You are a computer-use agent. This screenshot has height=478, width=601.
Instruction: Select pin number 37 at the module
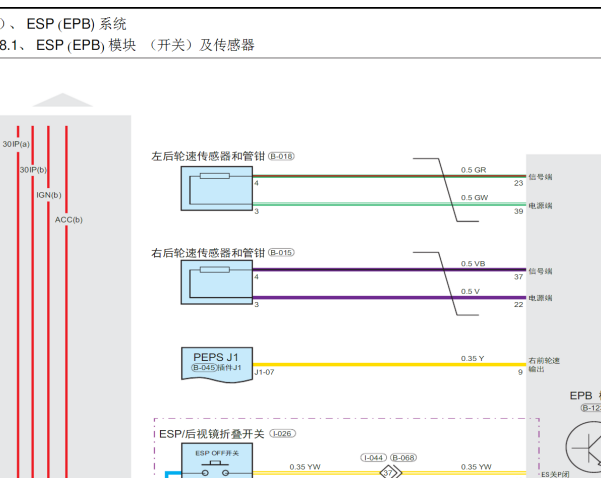[519, 277]
